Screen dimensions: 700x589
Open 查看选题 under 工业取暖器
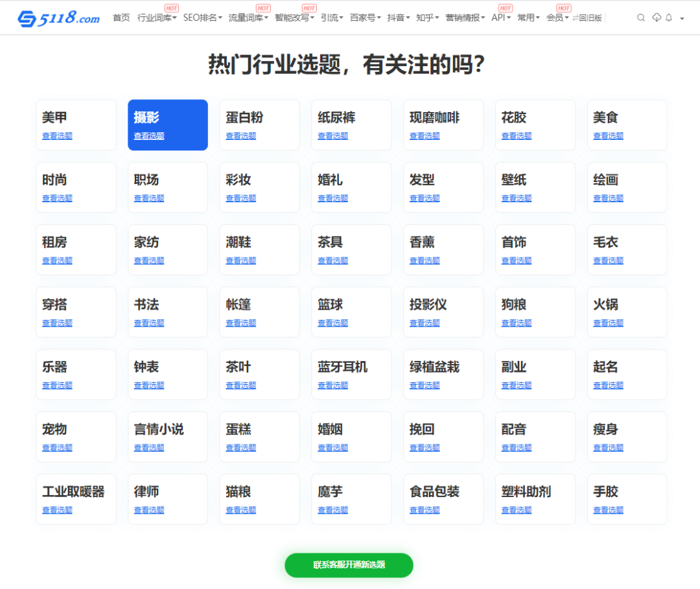[57, 510]
